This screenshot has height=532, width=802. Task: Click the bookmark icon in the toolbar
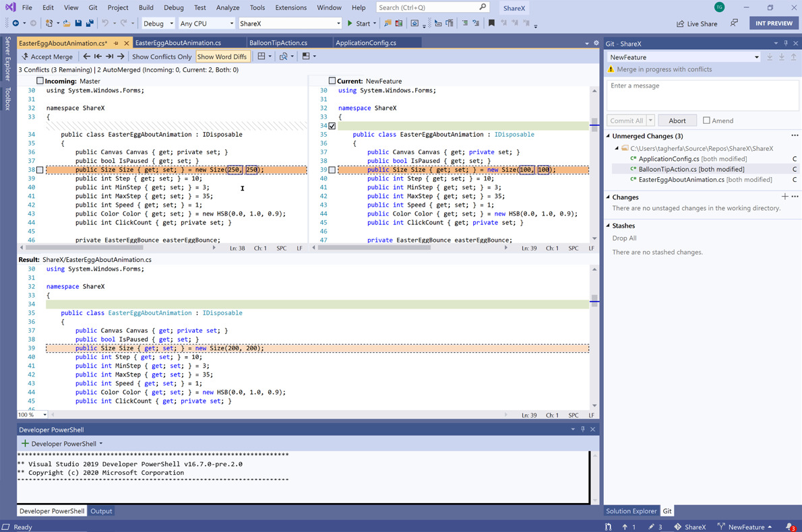click(x=491, y=24)
